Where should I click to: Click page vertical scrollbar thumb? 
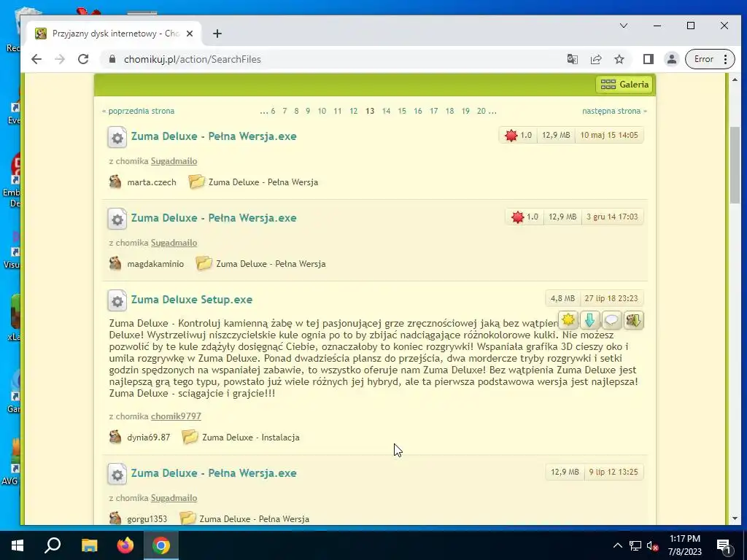pyautogui.click(x=735, y=166)
